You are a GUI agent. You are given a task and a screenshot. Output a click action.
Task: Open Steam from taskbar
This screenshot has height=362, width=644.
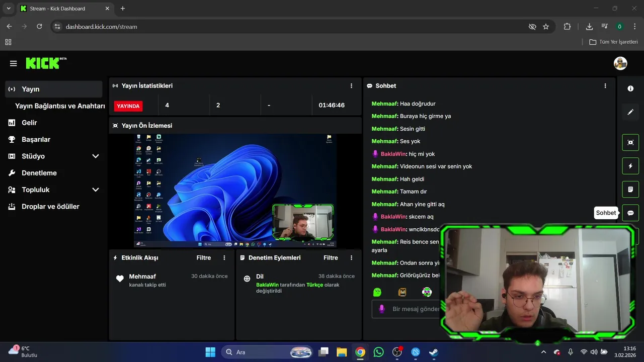pyautogui.click(x=434, y=352)
